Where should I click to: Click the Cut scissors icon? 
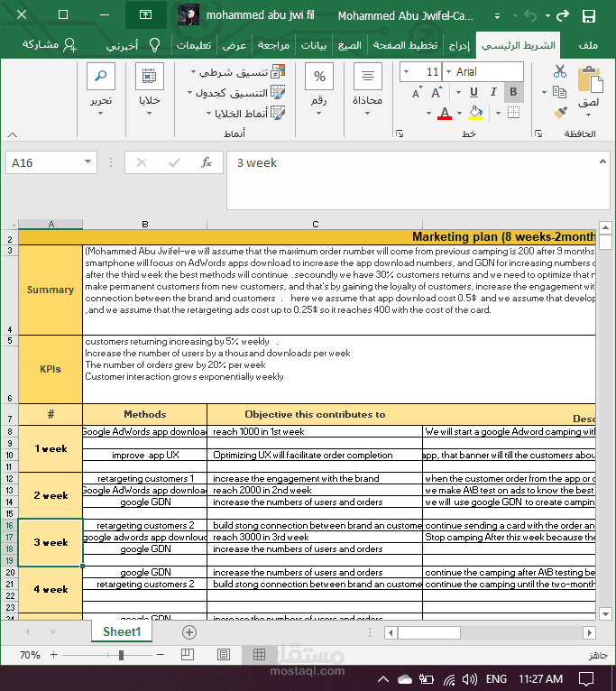click(559, 71)
